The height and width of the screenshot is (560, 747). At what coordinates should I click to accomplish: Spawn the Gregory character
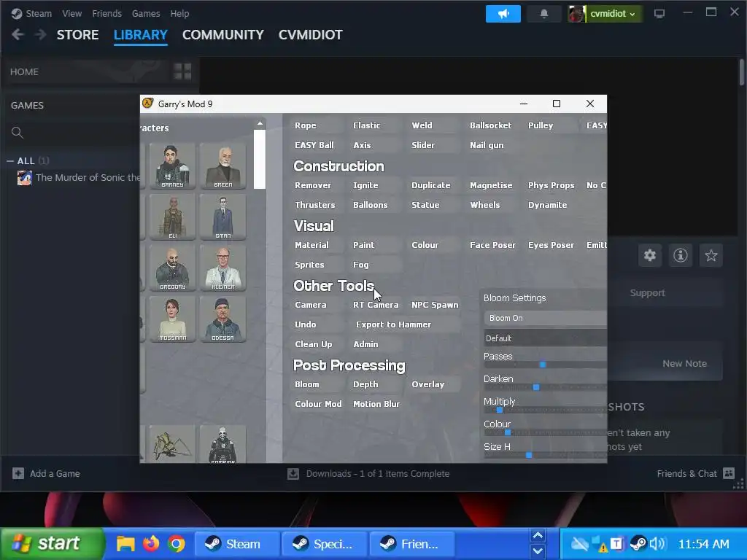[172, 268]
